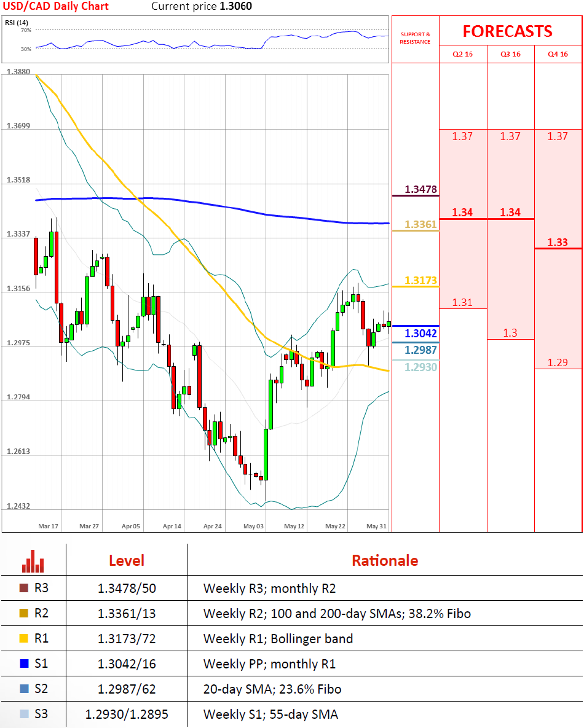The width and height of the screenshot is (584, 728).
Task: Click Weekly R3; monthly R2 rationale
Action: click(x=269, y=589)
